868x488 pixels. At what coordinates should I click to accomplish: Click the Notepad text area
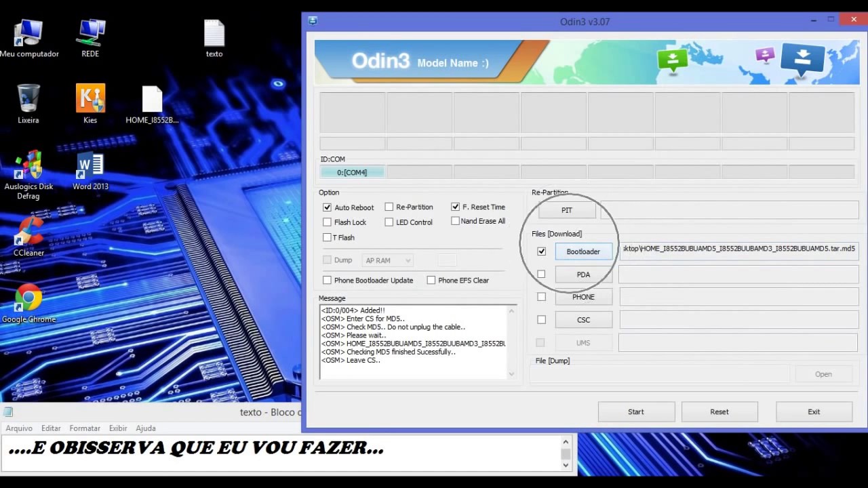tap(281, 453)
